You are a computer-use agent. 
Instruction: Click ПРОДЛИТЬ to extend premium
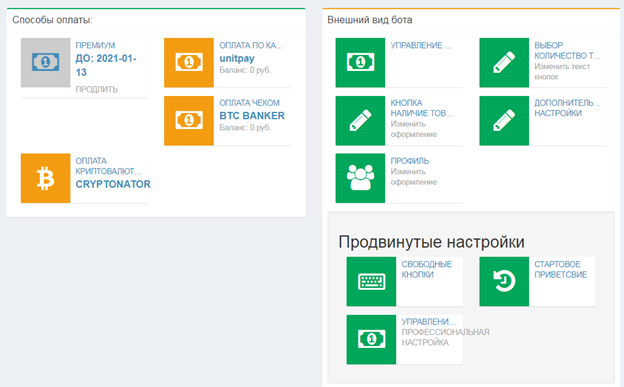pos(97,89)
